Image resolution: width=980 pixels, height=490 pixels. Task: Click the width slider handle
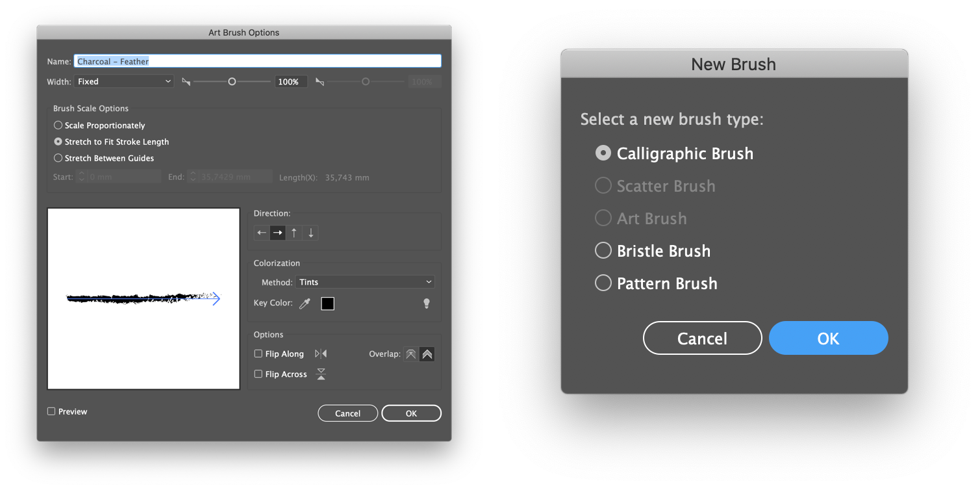[x=232, y=82]
